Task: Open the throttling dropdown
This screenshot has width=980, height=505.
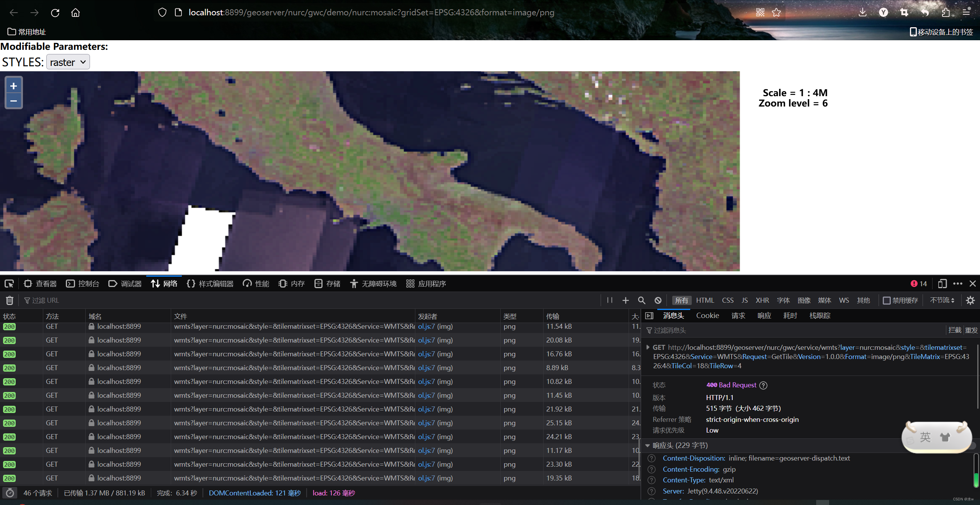Action: 942,300
